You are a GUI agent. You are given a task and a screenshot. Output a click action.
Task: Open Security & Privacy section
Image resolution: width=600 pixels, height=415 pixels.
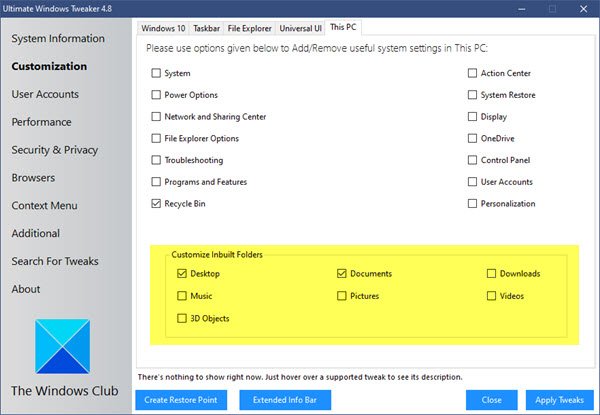pos(55,150)
